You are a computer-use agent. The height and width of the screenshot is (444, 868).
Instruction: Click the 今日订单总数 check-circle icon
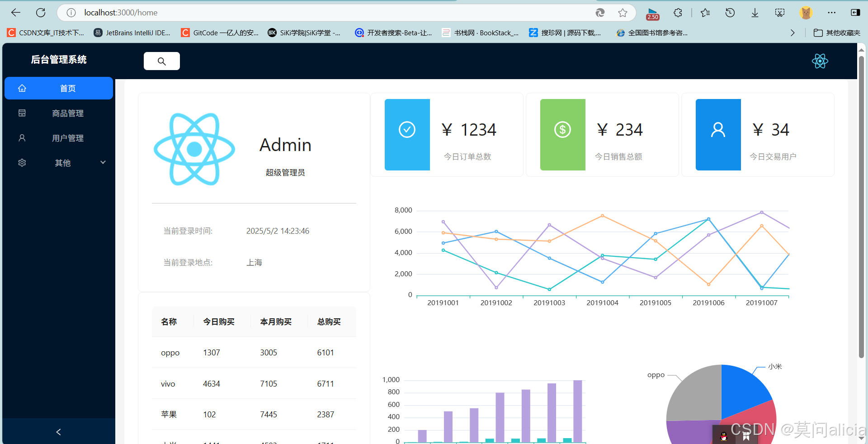[x=407, y=130]
